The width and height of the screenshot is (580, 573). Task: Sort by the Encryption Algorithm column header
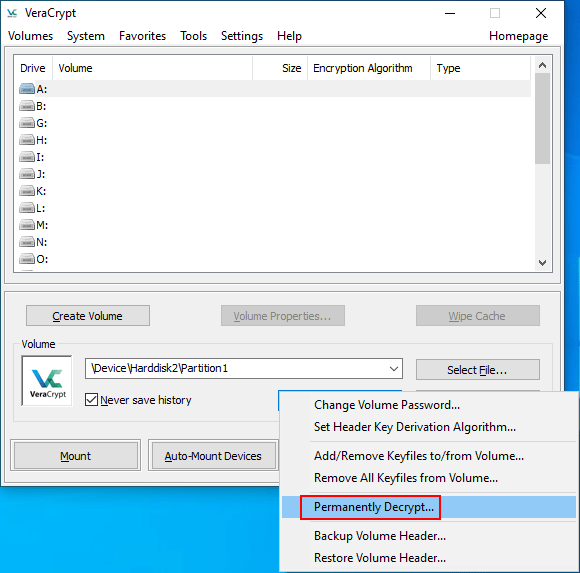pyautogui.click(x=369, y=68)
